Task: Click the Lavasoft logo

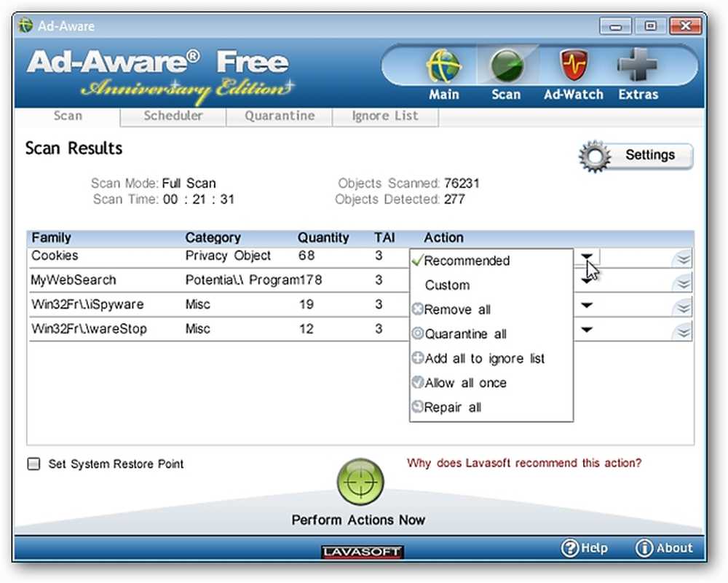Action: [362, 552]
